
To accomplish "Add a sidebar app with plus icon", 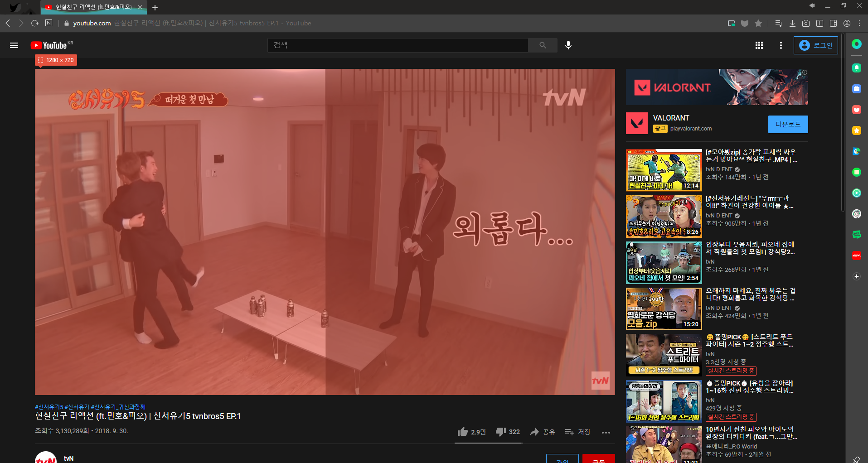I will click(x=856, y=276).
